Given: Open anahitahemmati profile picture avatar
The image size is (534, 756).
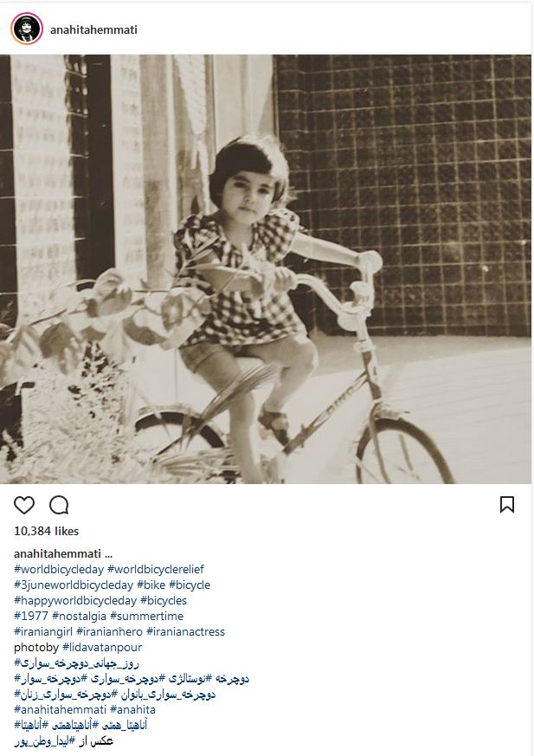Looking at the screenshot, I should 27,29.
